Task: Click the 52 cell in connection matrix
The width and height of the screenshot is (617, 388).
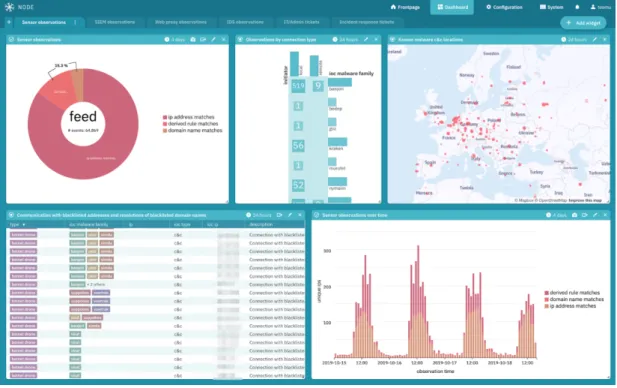Action: coord(298,185)
